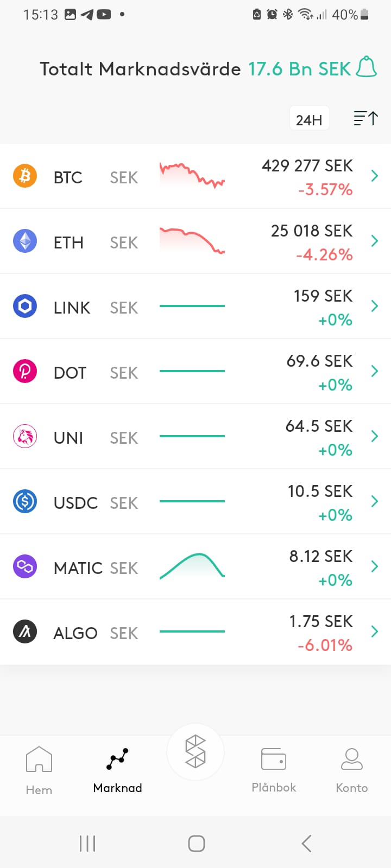Screen dimensions: 391x868
Task: Open MATIC details via chevron arrow
Action: click(374, 566)
